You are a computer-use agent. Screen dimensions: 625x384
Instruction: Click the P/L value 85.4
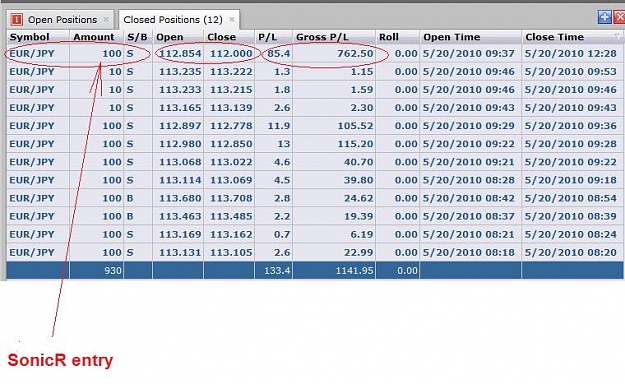[279, 53]
